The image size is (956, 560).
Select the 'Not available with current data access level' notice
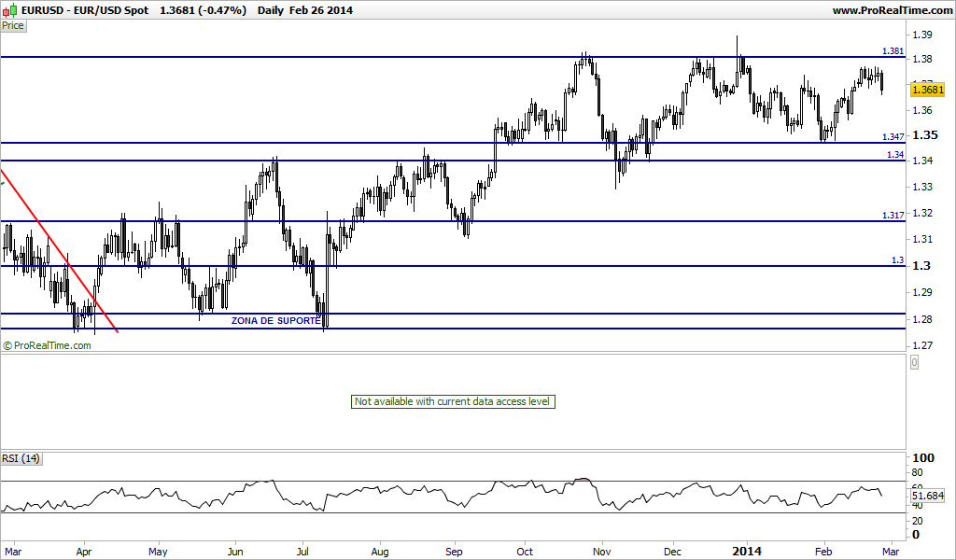[x=453, y=401]
